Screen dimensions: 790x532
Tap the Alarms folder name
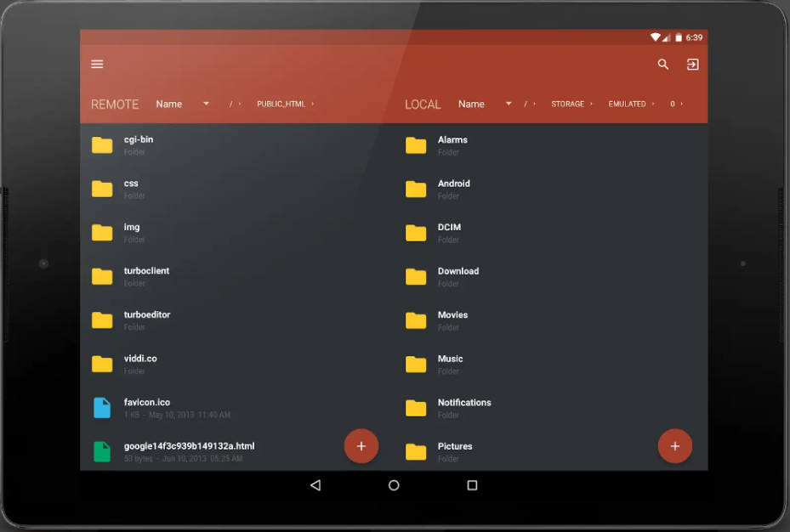[452, 140]
